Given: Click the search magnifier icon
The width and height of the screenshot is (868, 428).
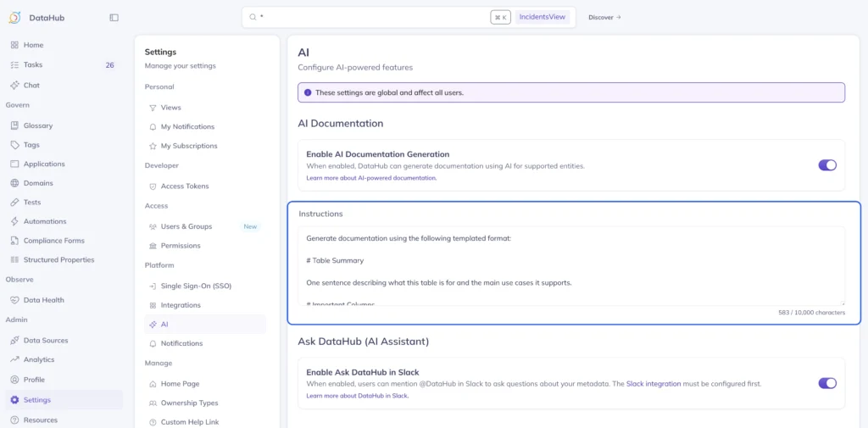Looking at the screenshot, I should coord(253,17).
